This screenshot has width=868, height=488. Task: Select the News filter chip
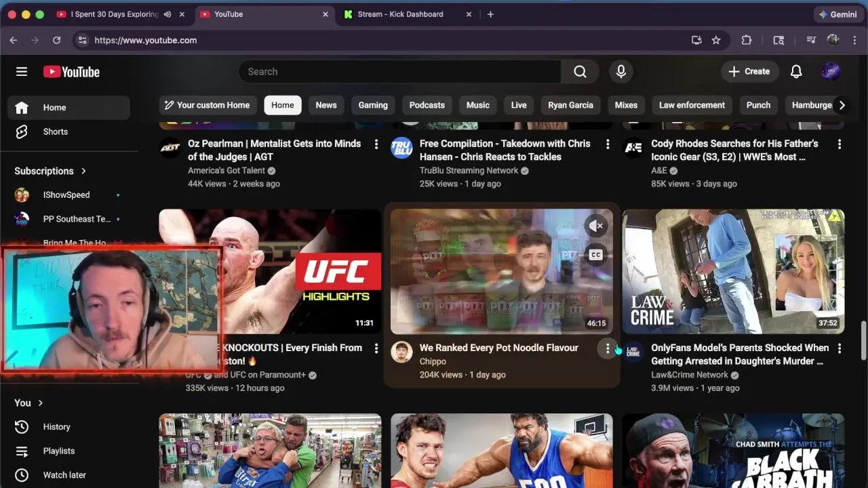pos(326,106)
